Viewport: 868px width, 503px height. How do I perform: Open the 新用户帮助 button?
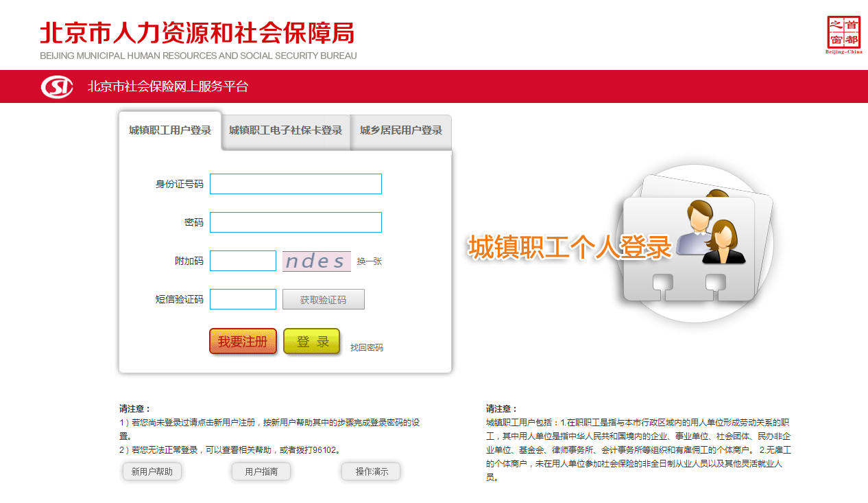(152, 471)
